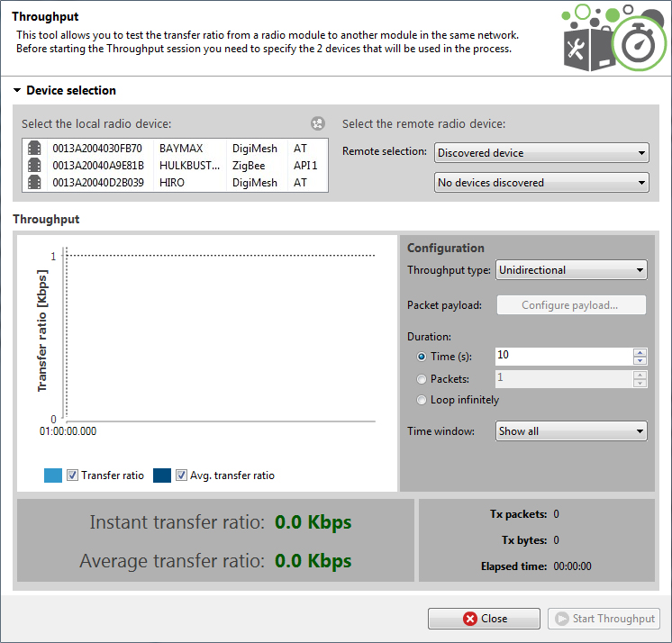
Task: Click the Packets stepper up arrow
Action: (x=640, y=375)
